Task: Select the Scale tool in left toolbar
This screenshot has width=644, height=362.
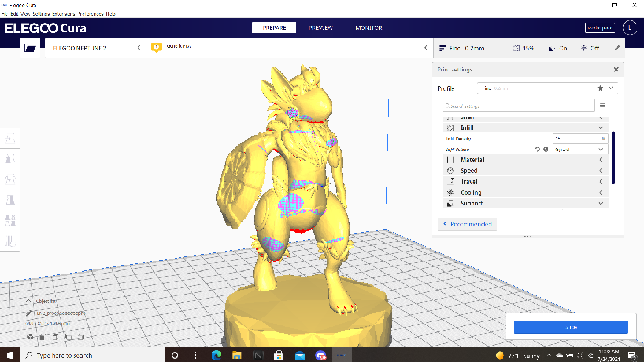Action: (x=10, y=159)
